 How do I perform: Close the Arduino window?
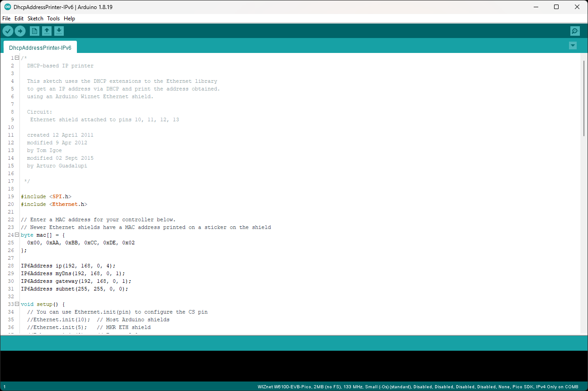click(x=577, y=7)
